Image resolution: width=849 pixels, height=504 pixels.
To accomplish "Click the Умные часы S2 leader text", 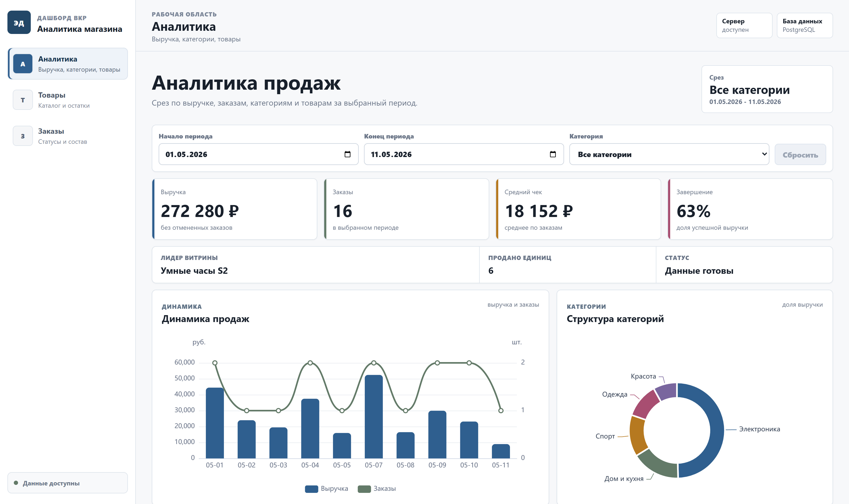I will click(x=194, y=271).
